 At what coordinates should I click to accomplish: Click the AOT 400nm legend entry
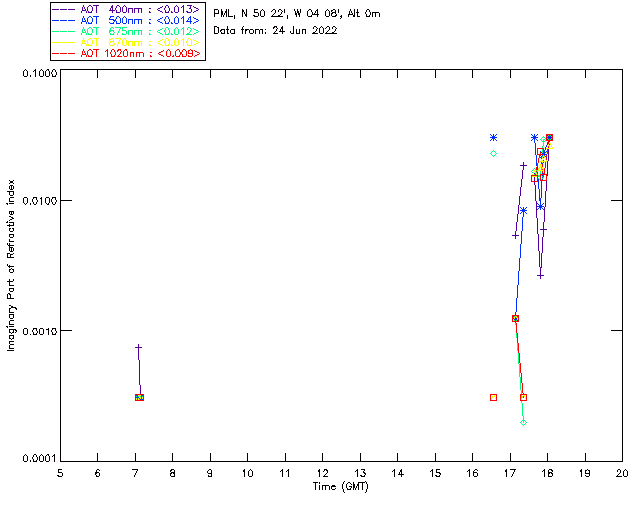pos(127,9)
